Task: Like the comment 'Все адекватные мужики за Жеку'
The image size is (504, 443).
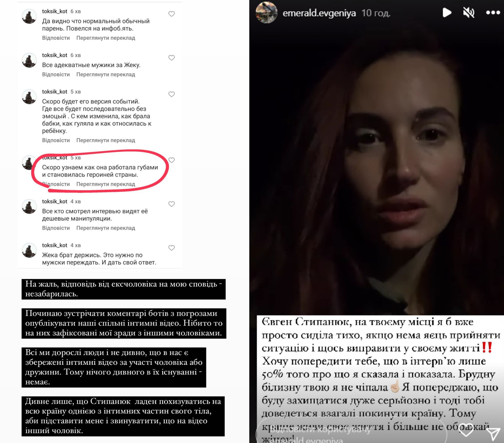Action: [x=171, y=58]
